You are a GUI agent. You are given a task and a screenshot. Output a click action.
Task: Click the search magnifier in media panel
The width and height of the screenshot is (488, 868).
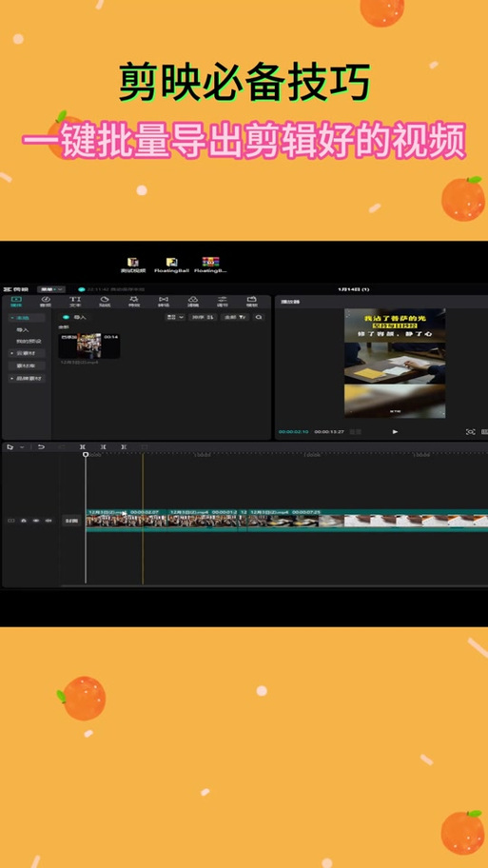[x=259, y=317]
